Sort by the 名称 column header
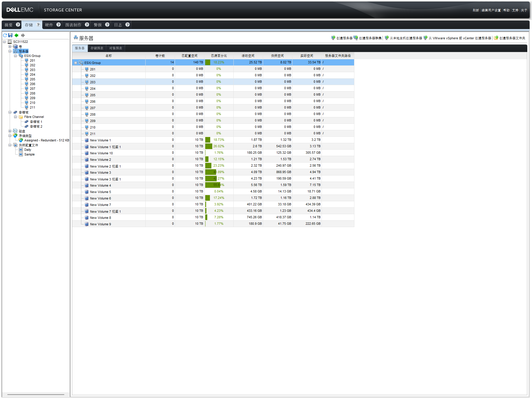 109,56
